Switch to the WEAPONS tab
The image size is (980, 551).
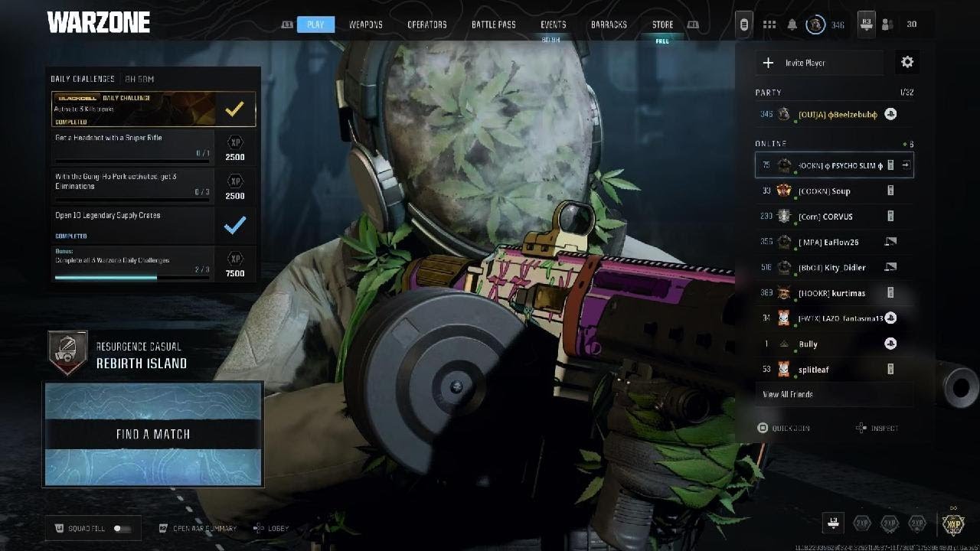pyautogui.click(x=366, y=24)
